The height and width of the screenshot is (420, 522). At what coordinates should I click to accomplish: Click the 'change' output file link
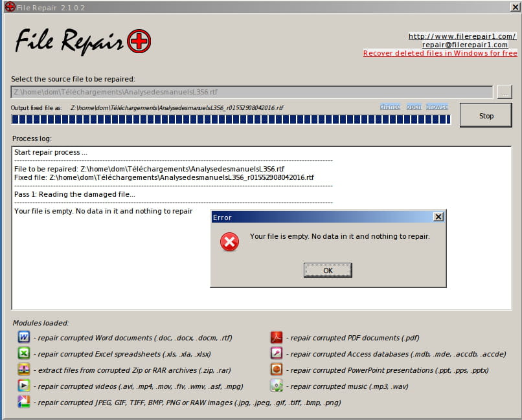(389, 107)
